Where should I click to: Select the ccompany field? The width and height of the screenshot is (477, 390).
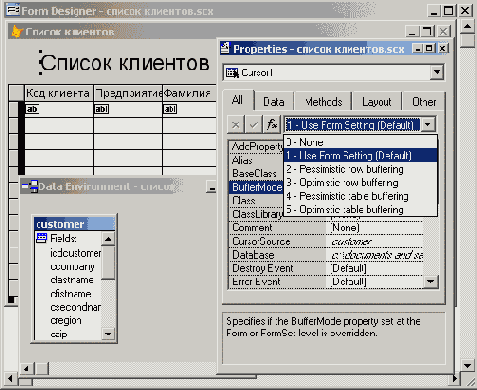tap(72, 267)
